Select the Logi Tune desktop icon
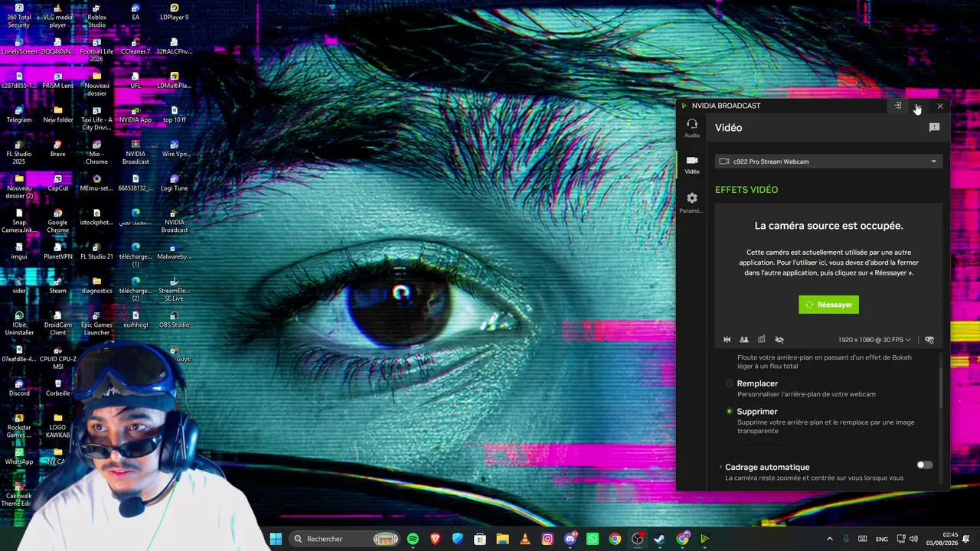Viewport: 980px width, 551px height. pos(174,183)
